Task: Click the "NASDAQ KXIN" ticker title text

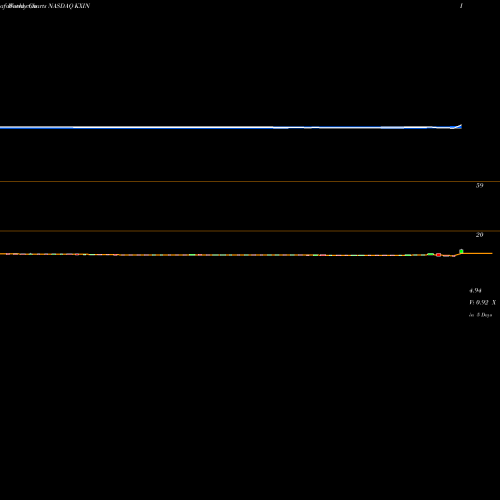Action: tap(69, 6)
